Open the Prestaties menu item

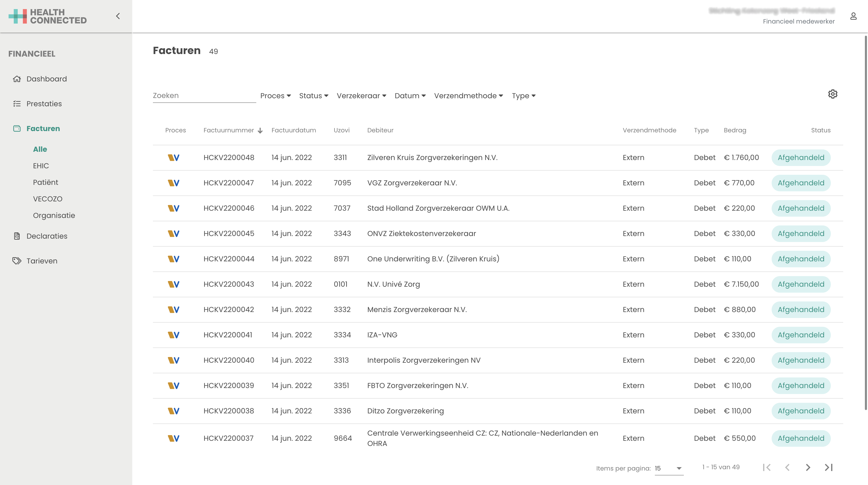tap(44, 104)
